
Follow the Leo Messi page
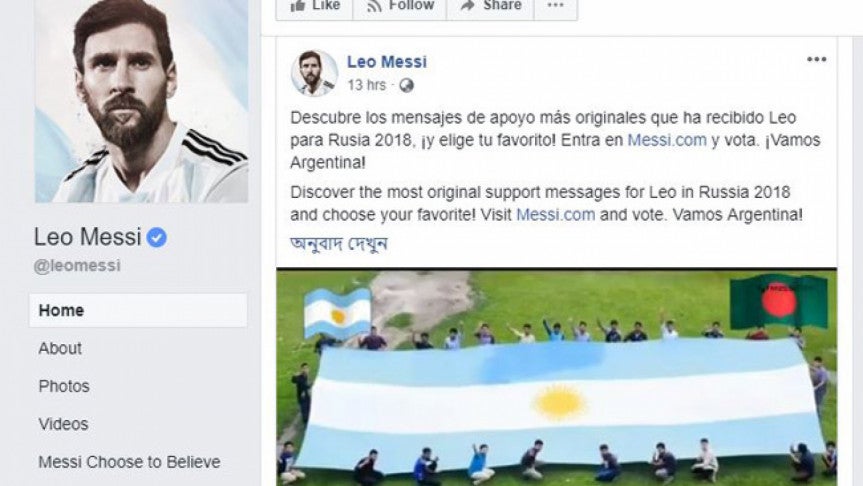click(x=400, y=7)
